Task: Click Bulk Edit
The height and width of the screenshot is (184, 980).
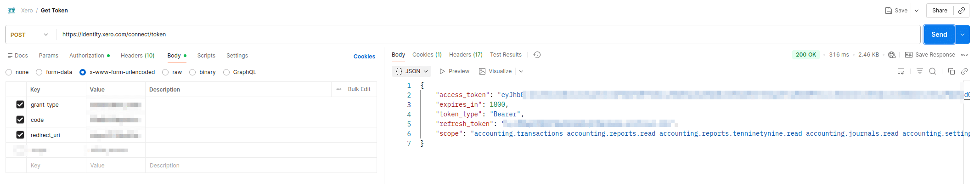Action: click(x=359, y=89)
